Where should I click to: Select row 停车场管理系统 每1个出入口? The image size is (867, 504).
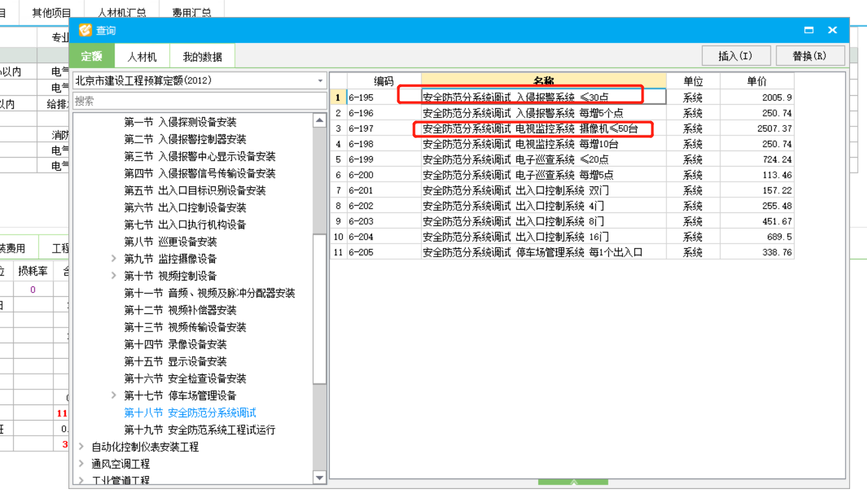coord(562,252)
